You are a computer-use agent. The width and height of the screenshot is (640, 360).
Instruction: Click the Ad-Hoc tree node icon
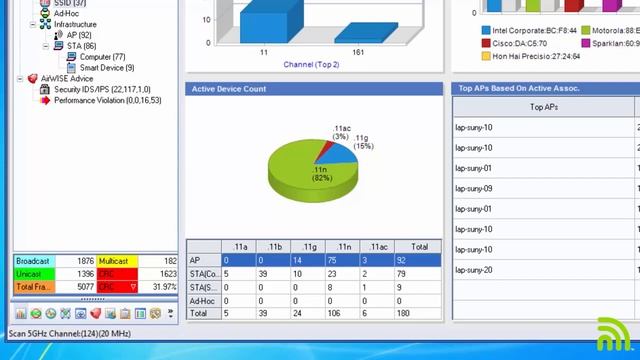(45, 13)
